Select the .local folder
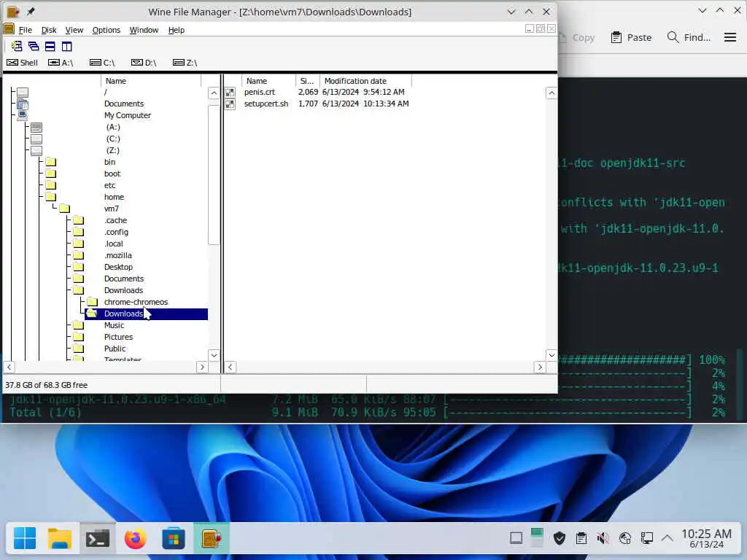The image size is (747, 560). click(x=113, y=244)
